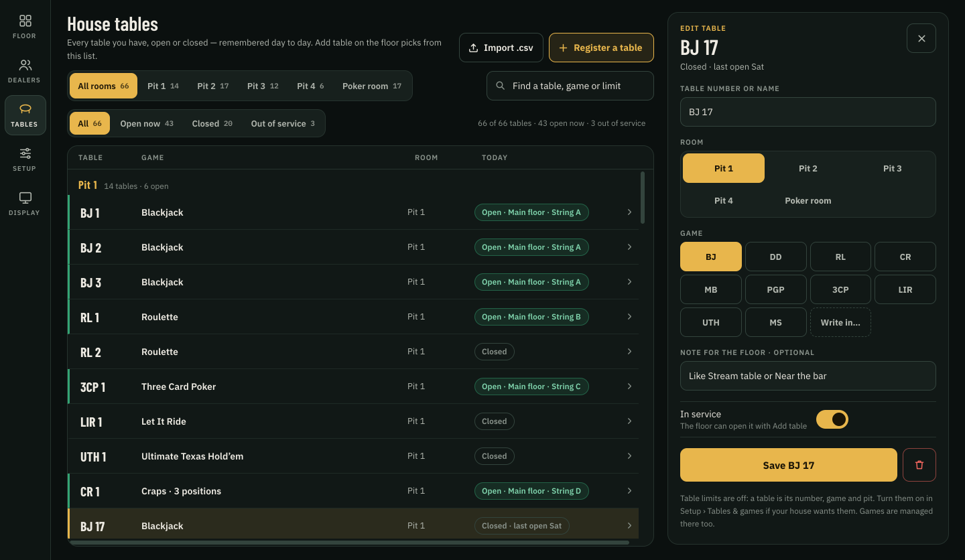Screen dimensions: 965x560
Task: Toggle the In service switch
Action: pos(832,419)
